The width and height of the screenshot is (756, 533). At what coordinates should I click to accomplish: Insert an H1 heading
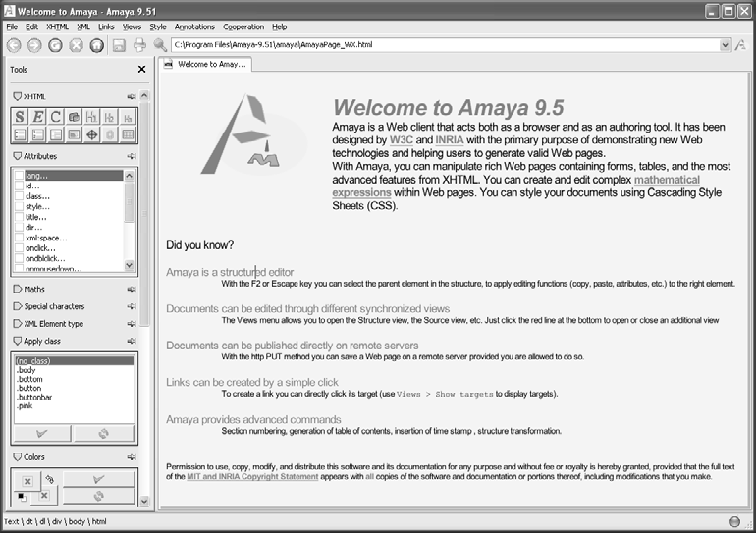click(91, 117)
